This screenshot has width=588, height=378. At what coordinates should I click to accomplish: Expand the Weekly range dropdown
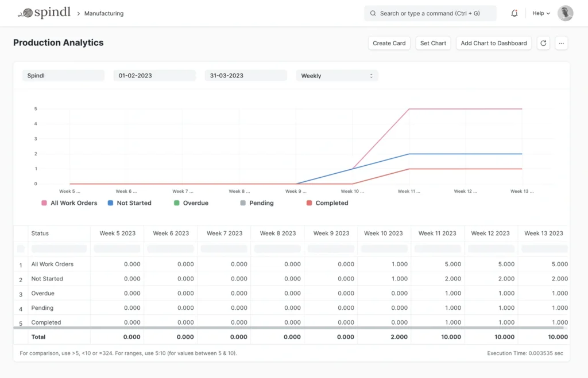tap(337, 76)
